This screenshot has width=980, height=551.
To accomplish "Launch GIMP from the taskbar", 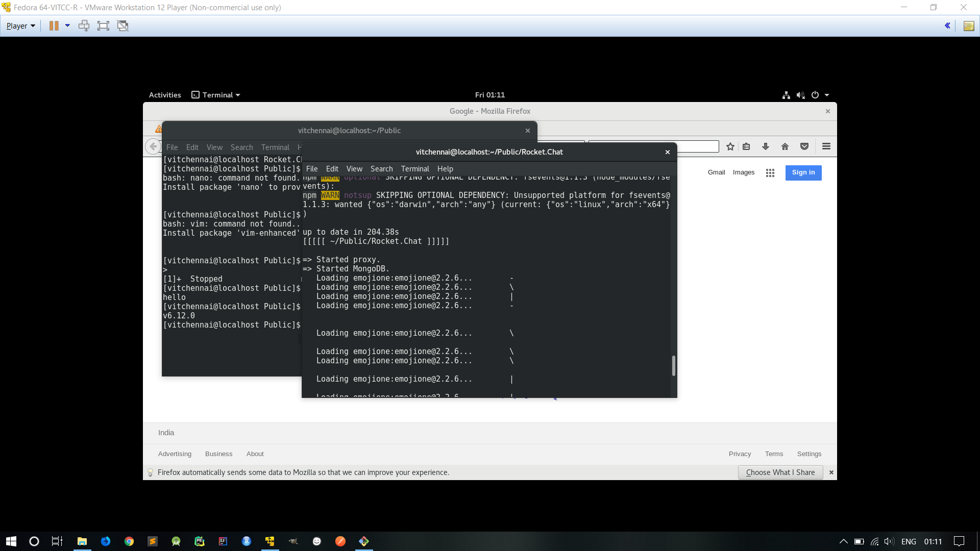I will pyautogui.click(x=293, y=541).
